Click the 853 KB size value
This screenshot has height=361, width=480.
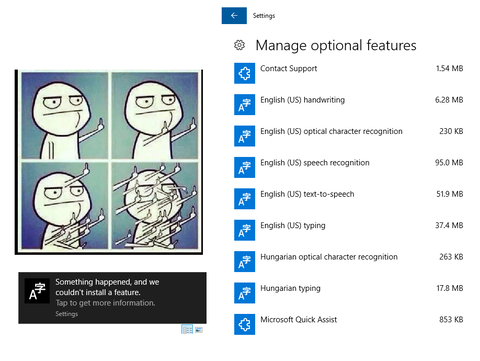451,320
